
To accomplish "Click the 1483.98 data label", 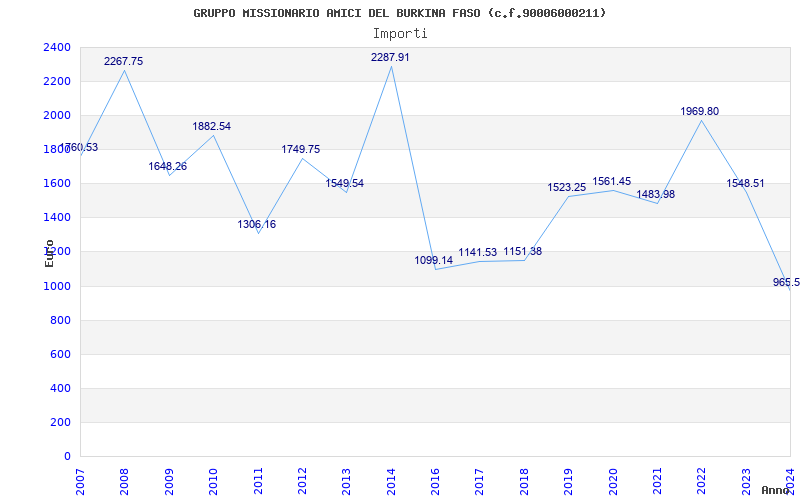I will coord(655,195).
